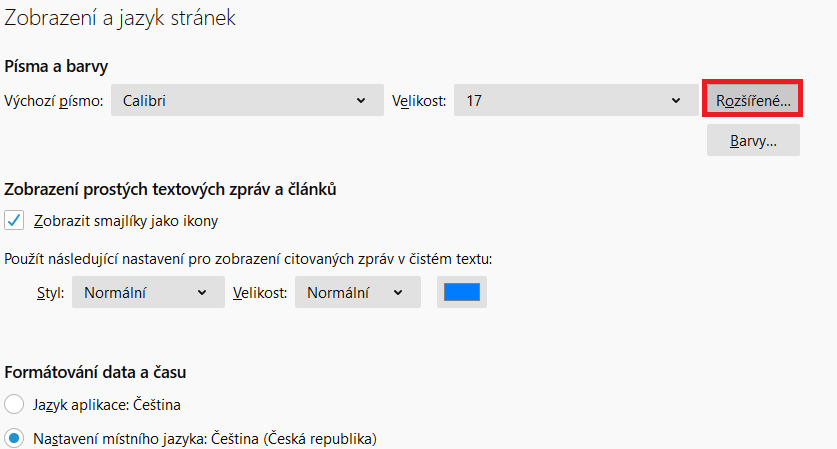Open the Výchozí písmo Calibri combo box
This screenshot has height=449, width=837.
click(240, 101)
